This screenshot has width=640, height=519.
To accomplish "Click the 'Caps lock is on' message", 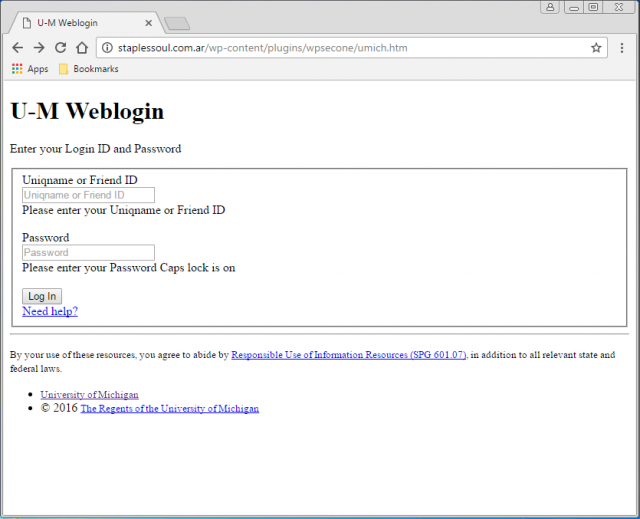I will coord(198,268).
